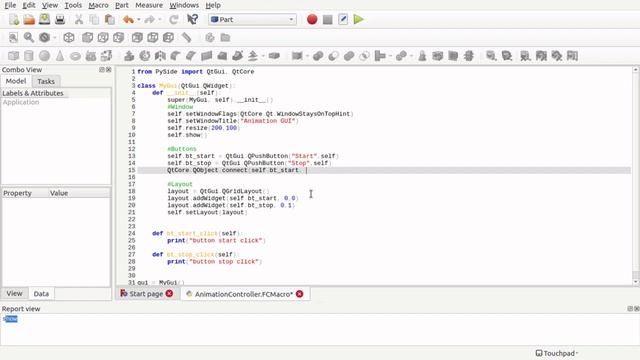Execute the macro with green play arrow
The height and width of the screenshot is (360, 640).
[358, 19]
